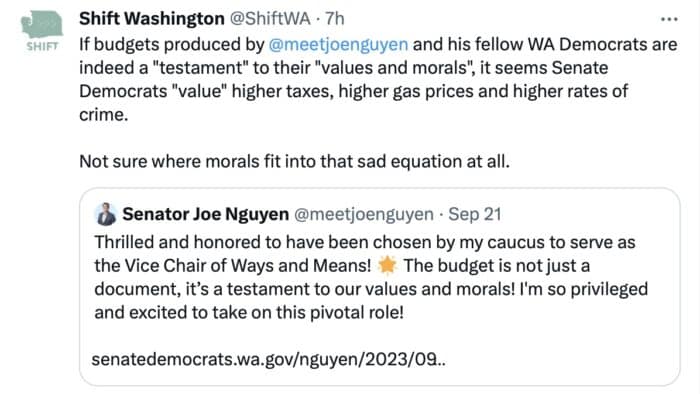Open the Shift Washington profile avatar
Image resolution: width=700 pixels, height=394 pixels.
click(x=42, y=31)
